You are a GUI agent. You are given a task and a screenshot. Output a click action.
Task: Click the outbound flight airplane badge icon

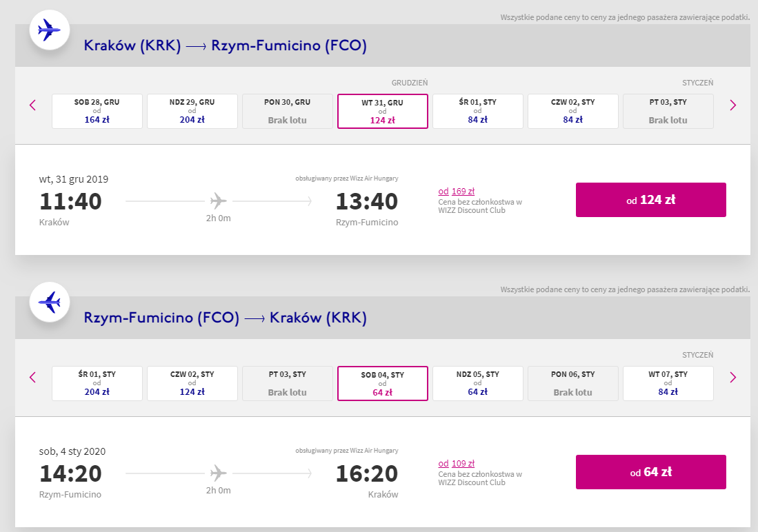tap(49, 30)
